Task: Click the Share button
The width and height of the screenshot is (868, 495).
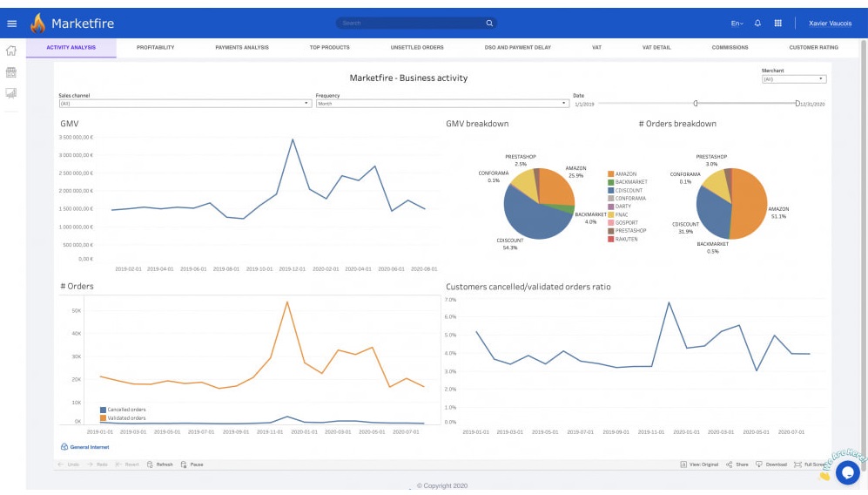Action: tap(737, 464)
